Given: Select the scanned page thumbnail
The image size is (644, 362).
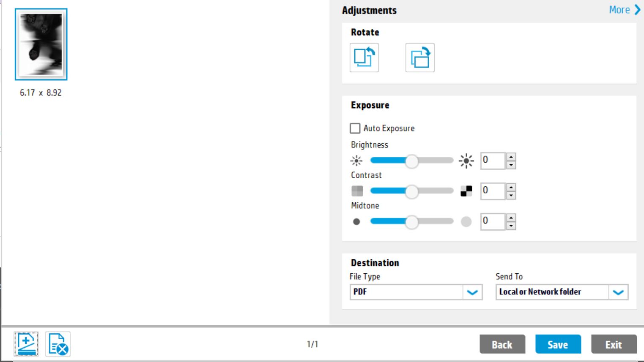Looking at the screenshot, I should pos(41,44).
